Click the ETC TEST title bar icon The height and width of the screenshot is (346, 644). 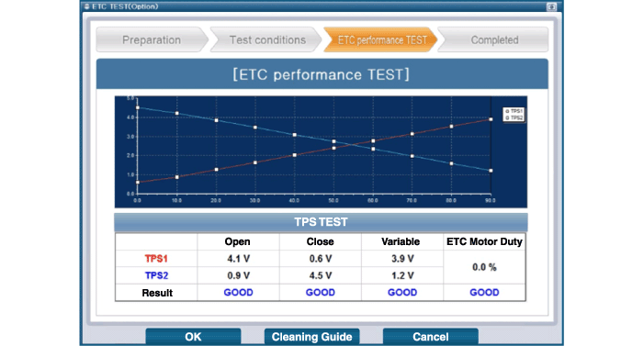coord(86,6)
